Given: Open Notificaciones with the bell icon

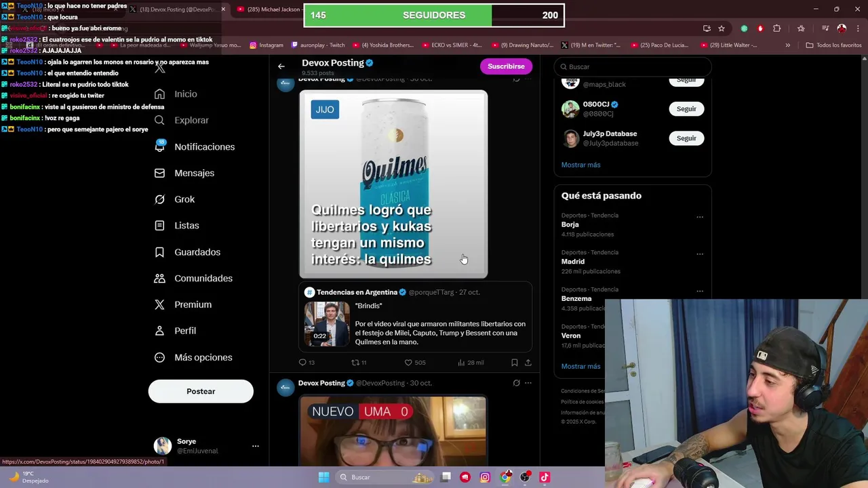Looking at the screenshot, I should [195, 146].
